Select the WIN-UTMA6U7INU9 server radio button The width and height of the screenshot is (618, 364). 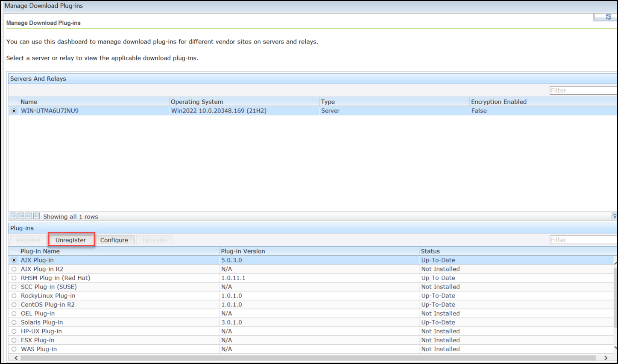[x=13, y=111]
